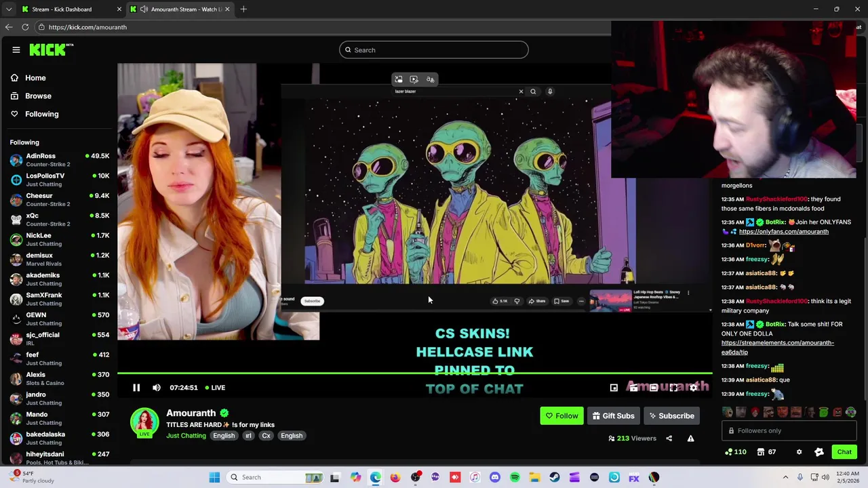The height and width of the screenshot is (488, 868).
Task: Pick the green halo emote in quick emotes
Action: pos(823,412)
